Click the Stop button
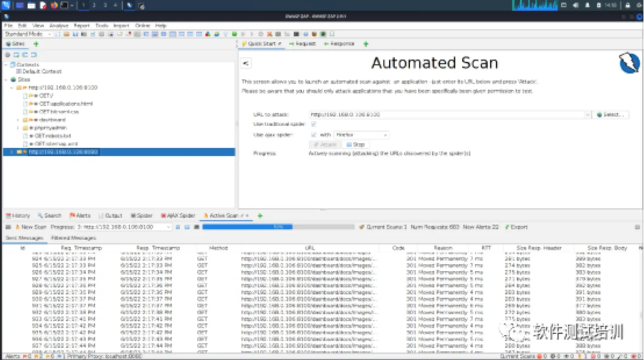 356,145
